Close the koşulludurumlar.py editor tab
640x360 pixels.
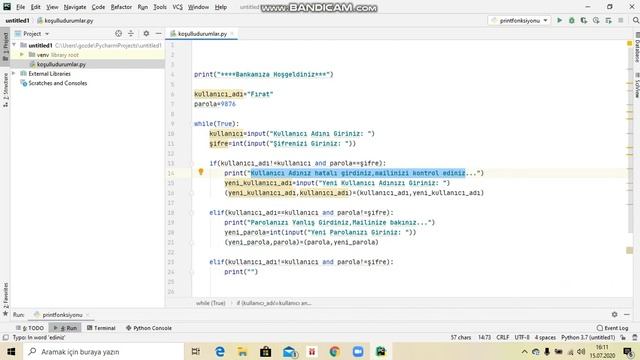click(x=232, y=33)
